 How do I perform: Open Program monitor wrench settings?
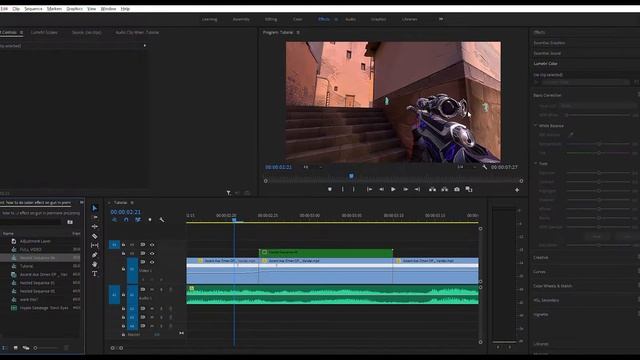pyautogui.click(x=484, y=167)
